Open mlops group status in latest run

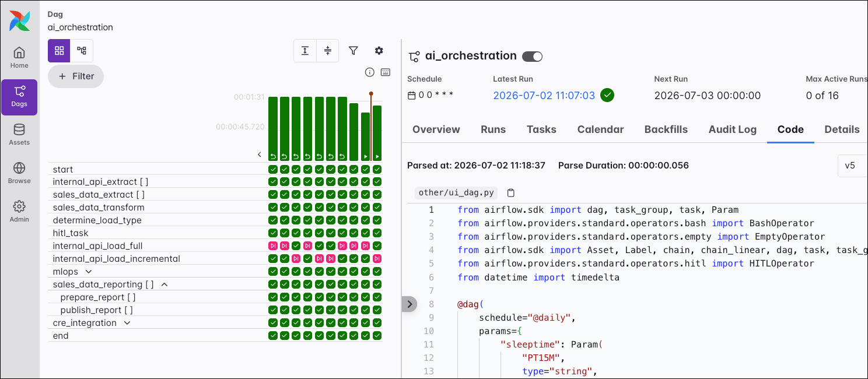377,271
